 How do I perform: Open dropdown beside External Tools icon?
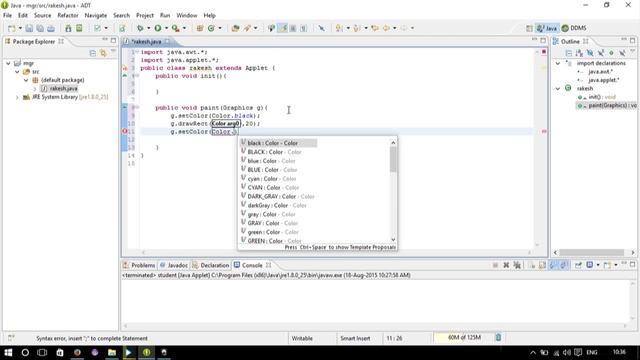(184, 28)
